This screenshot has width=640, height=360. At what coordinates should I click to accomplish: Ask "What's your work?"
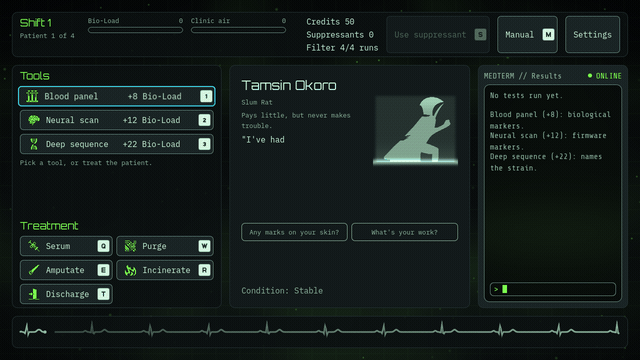click(404, 232)
